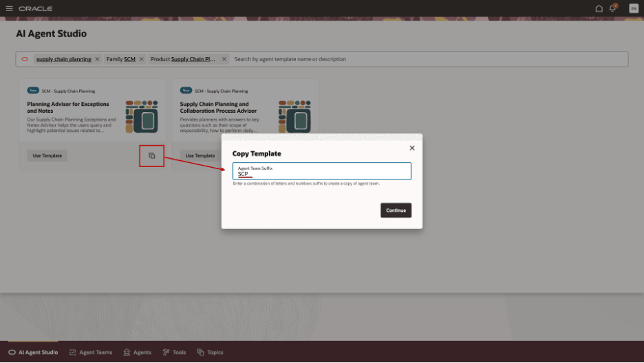The image size is (644, 363).
Task: Copy the Planning Advisor for Exceptions template
Action: pyautogui.click(x=151, y=155)
